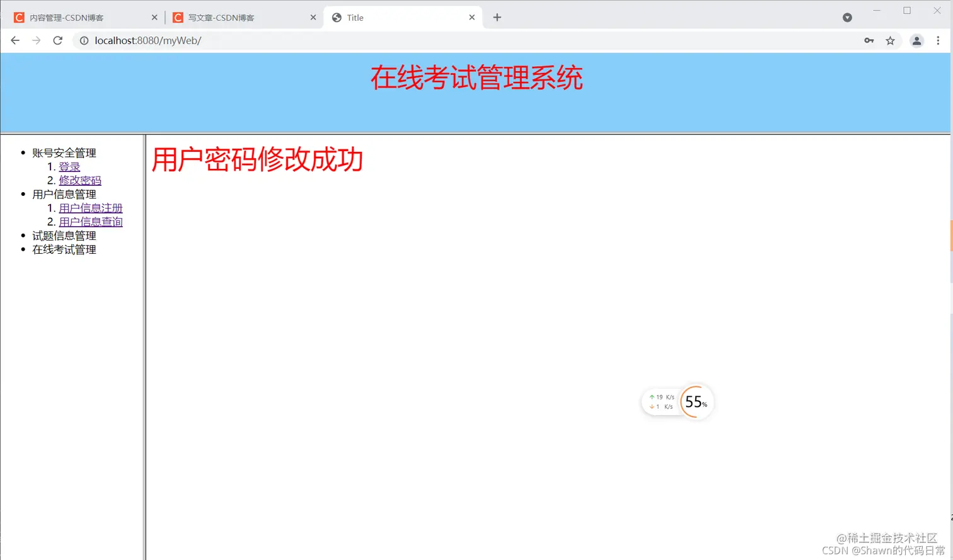Open the 登录 login link
The width and height of the screenshot is (953, 560).
[x=69, y=166]
